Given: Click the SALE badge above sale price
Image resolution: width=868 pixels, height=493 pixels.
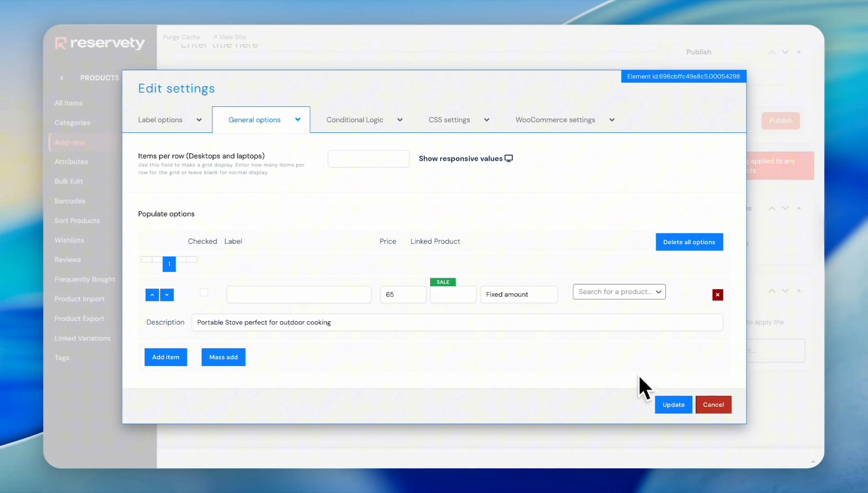Looking at the screenshot, I should [x=443, y=282].
